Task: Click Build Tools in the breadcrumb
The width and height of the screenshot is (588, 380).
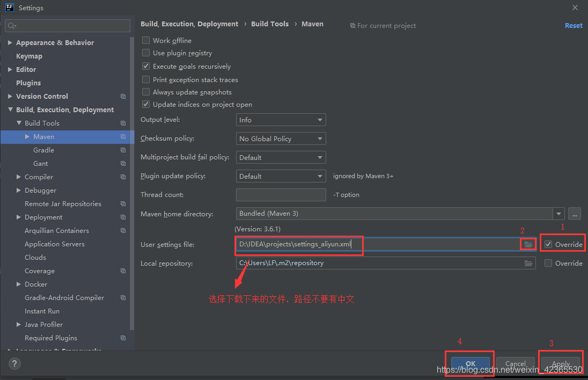Action: click(270, 24)
